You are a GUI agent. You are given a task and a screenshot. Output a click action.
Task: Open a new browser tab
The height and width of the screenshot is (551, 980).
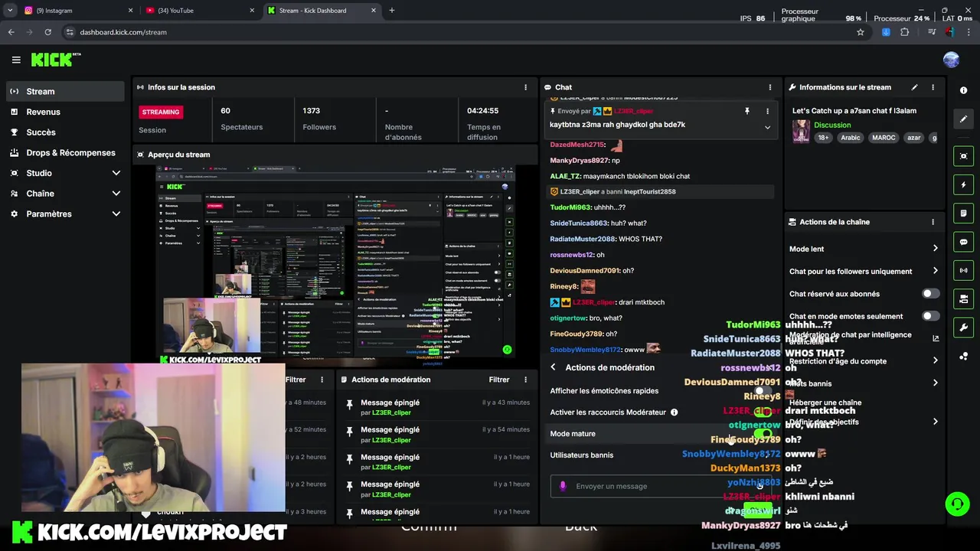tap(392, 11)
